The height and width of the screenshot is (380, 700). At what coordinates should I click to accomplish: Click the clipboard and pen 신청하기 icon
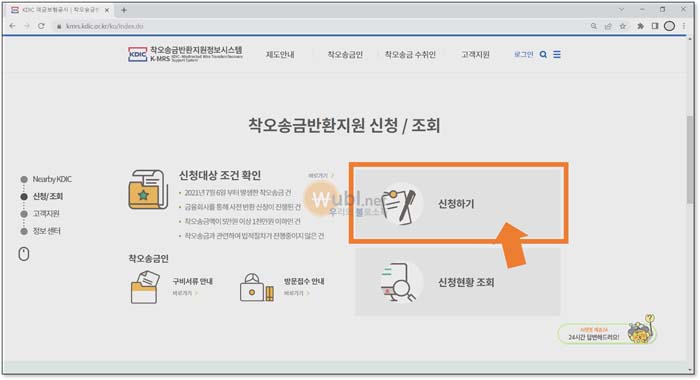400,205
